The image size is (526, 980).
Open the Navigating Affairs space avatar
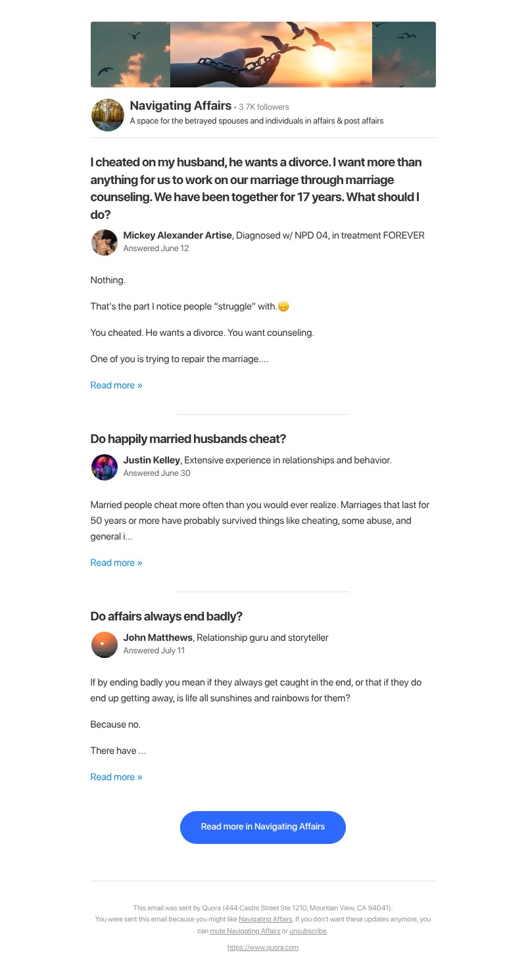107,115
